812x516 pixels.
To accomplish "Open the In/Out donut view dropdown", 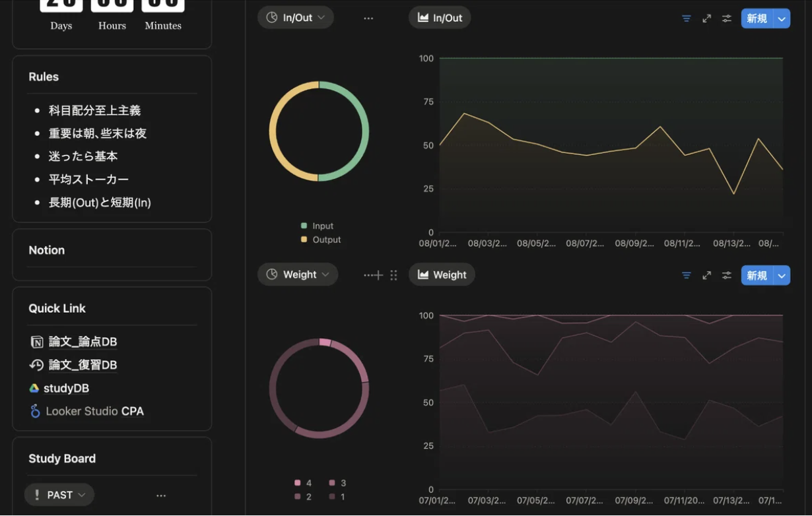I will click(296, 18).
